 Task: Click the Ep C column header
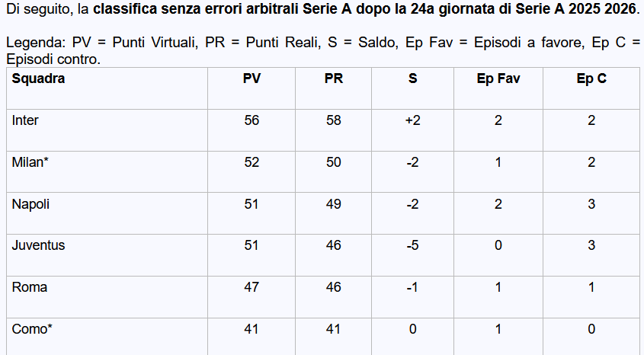click(591, 78)
